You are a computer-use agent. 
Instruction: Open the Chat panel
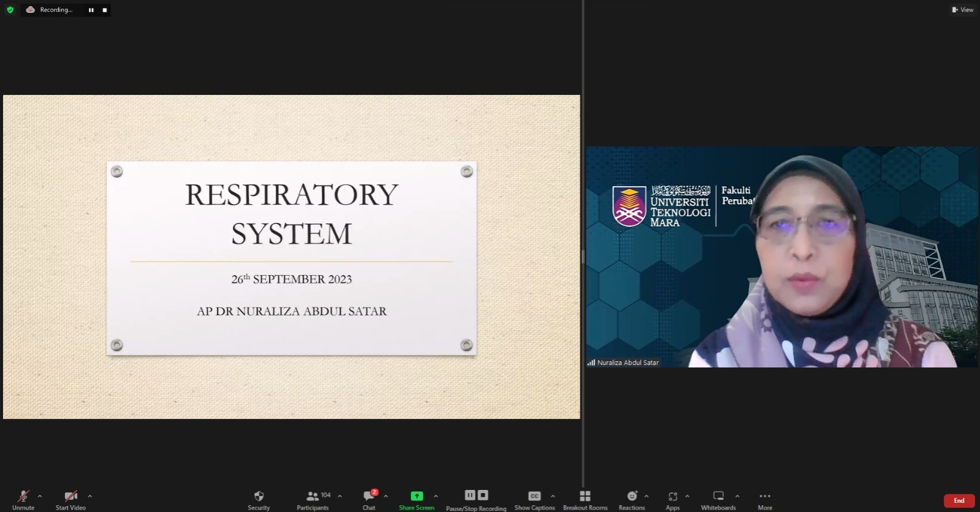tap(369, 497)
